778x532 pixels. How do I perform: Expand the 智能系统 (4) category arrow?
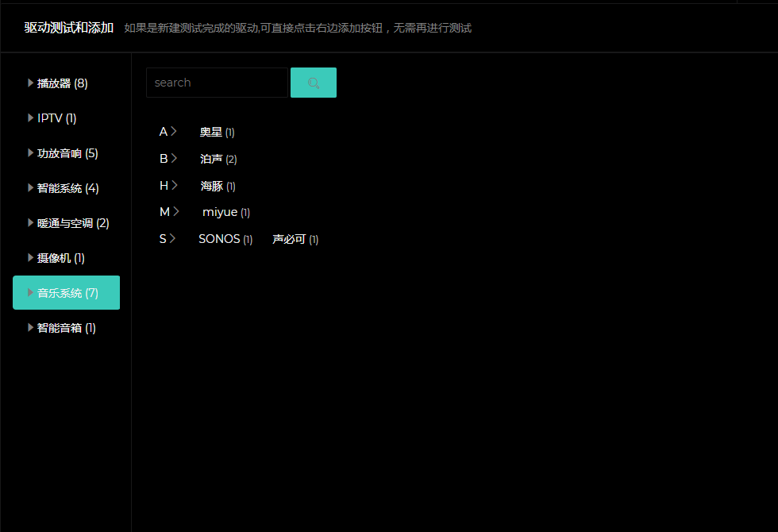pyautogui.click(x=30, y=187)
